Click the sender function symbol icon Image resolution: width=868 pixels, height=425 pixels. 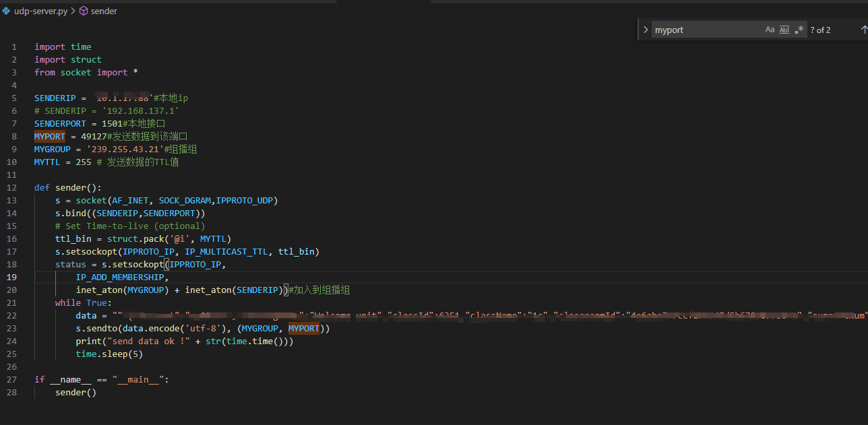coord(84,11)
